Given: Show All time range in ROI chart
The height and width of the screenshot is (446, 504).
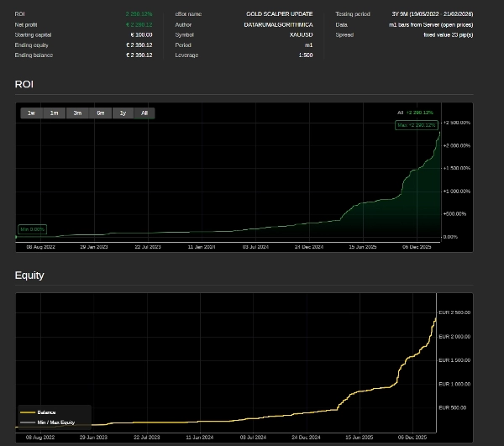Looking at the screenshot, I should point(144,113).
